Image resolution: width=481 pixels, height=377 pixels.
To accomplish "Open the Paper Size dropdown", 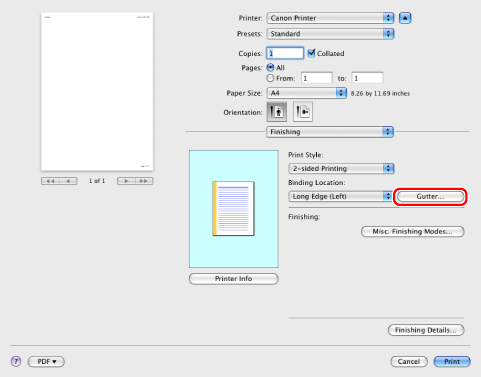I will [307, 93].
